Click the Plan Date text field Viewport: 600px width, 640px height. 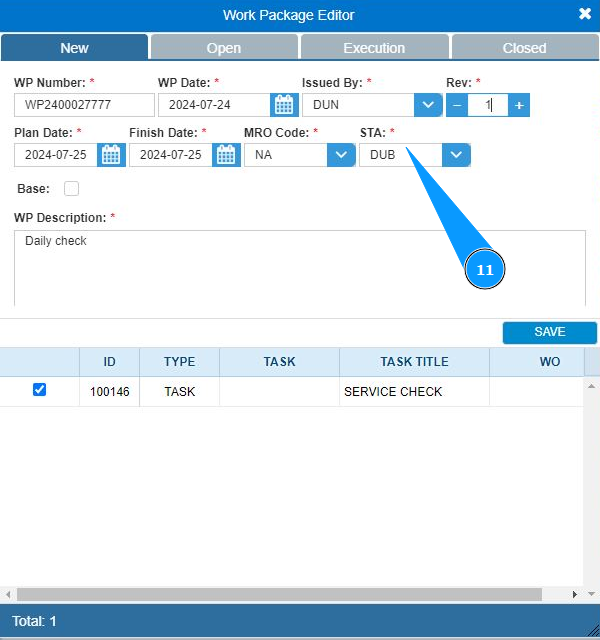point(56,155)
